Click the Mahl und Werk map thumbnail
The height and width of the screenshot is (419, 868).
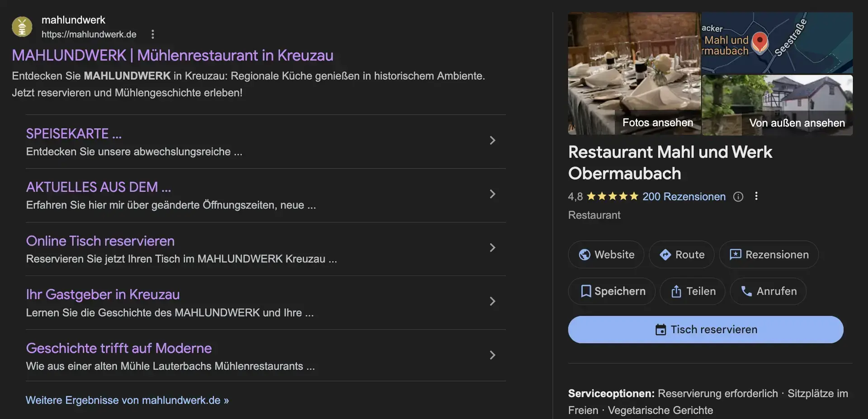tap(776, 43)
